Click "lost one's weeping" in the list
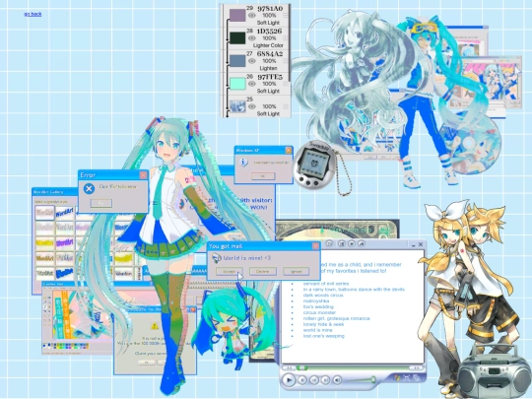532x399 pixels. (x=324, y=336)
